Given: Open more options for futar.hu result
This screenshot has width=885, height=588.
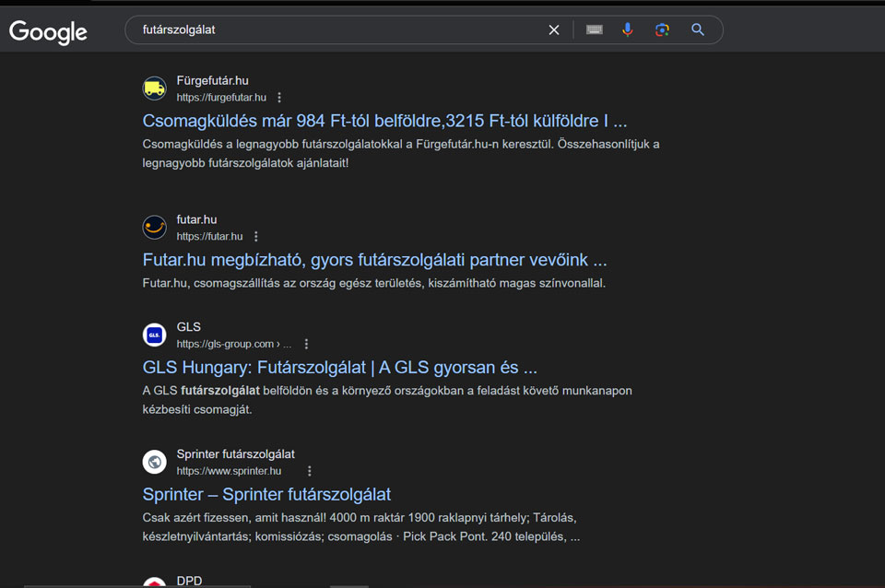Looking at the screenshot, I should coord(255,237).
